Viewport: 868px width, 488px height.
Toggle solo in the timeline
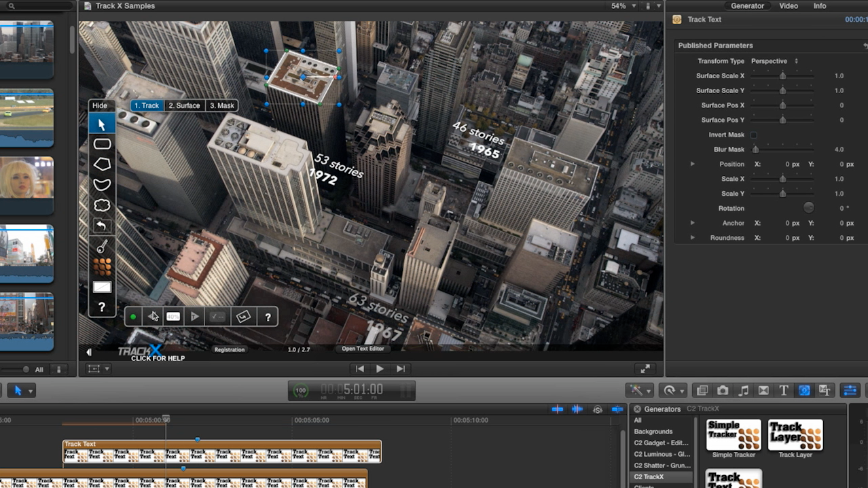coord(598,409)
